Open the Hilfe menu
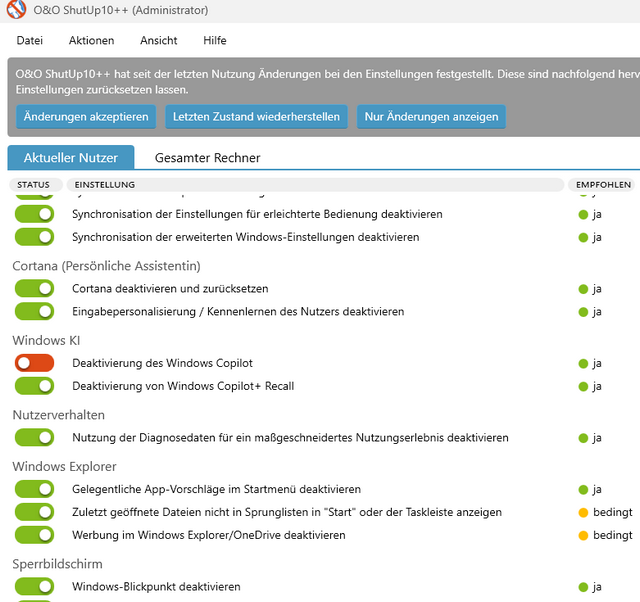 coord(215,40)
